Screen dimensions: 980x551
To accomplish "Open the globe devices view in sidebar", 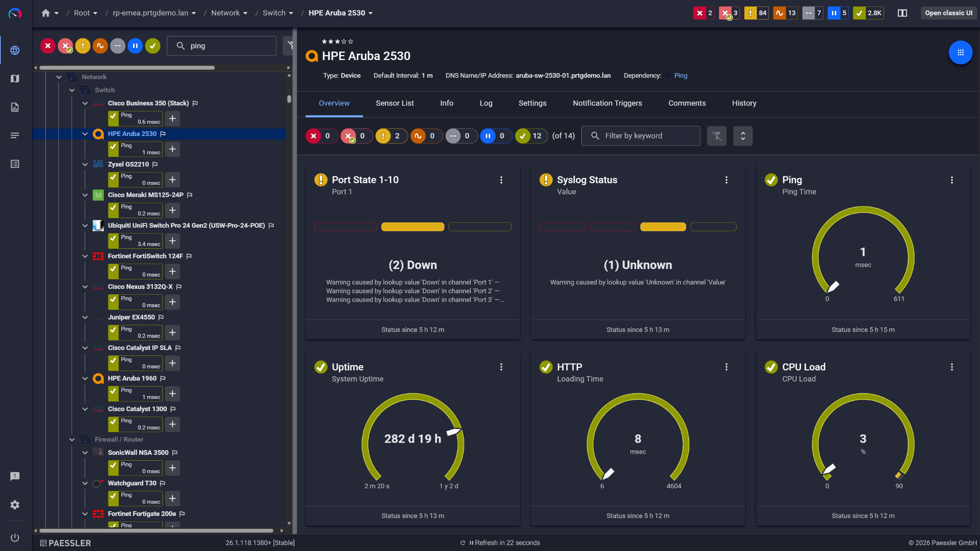I will [x=15, y=50].
